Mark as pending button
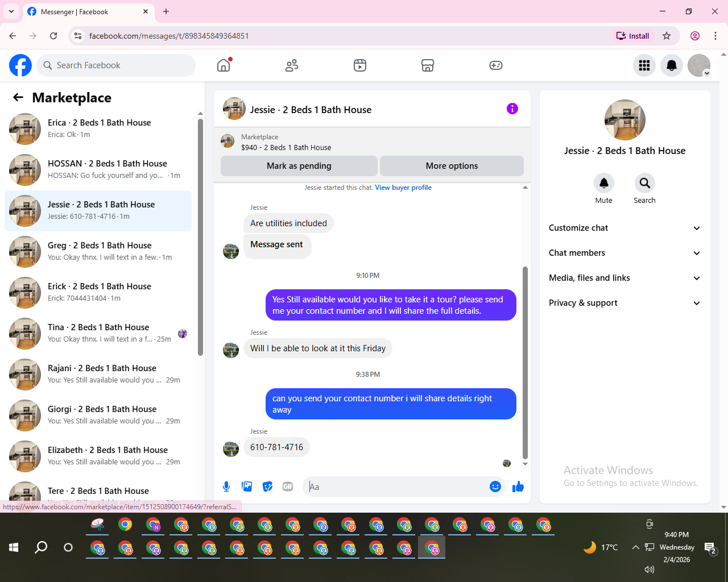 pos(299,166)
